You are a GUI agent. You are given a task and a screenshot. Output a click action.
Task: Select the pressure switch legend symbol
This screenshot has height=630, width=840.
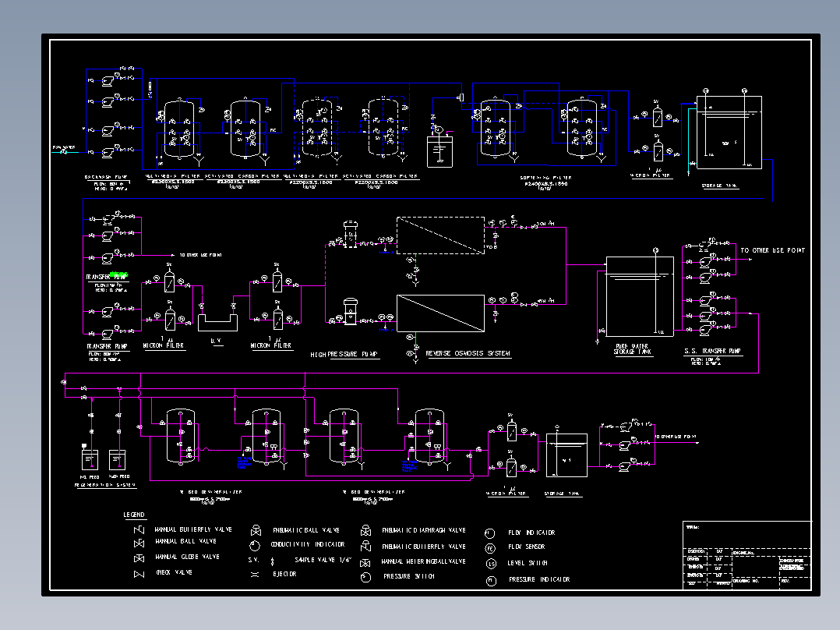click(366, 578)
